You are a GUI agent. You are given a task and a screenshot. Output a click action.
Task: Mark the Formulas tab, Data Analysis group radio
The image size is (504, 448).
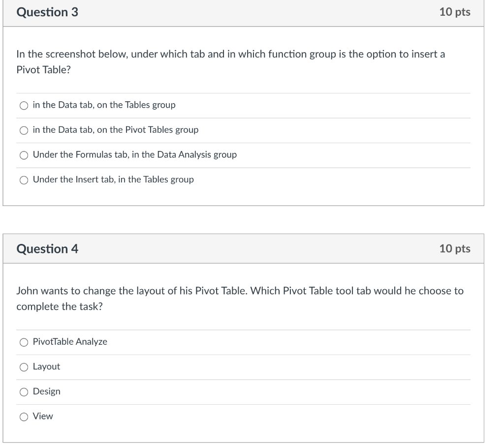coord(24,155)
